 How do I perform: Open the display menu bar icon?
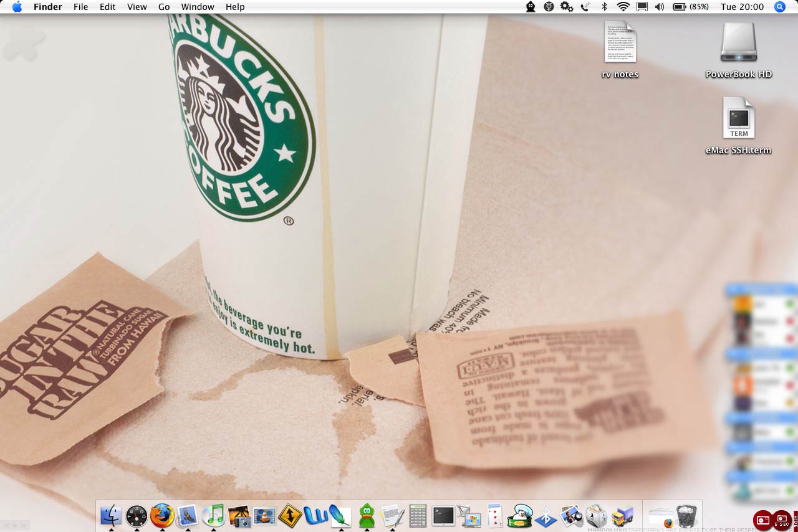coord(642,7)
